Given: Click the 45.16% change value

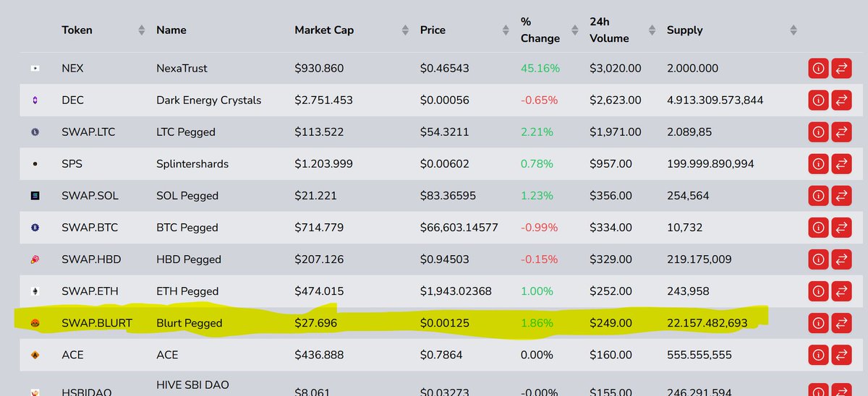Looking at the screenshot, I should (540, 69).
